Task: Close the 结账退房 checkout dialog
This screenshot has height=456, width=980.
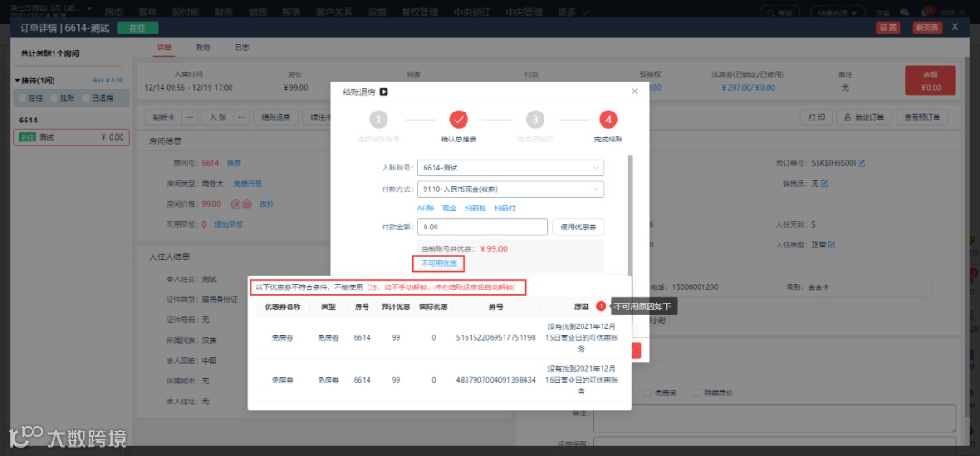Action: (635, 92)
